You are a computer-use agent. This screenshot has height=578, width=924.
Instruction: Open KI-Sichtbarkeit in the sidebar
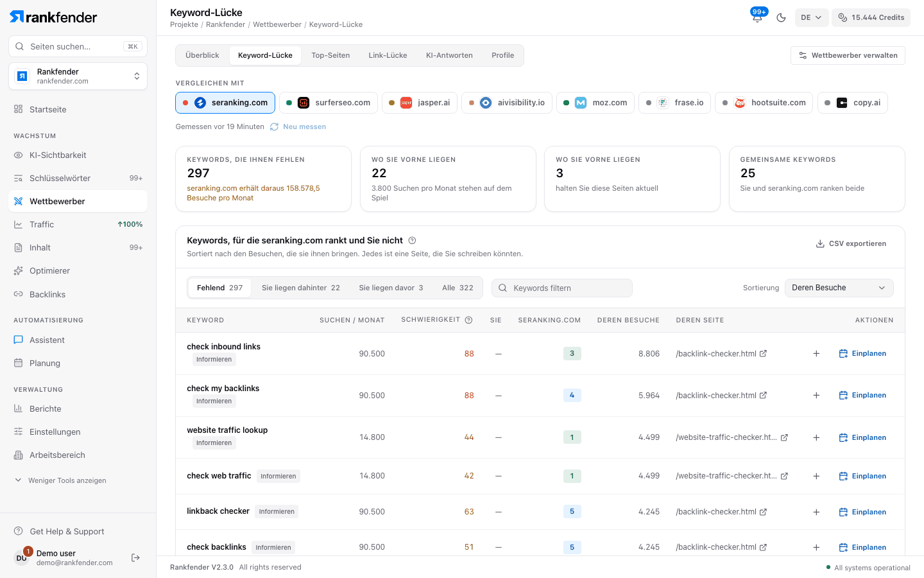coord(78,155)
